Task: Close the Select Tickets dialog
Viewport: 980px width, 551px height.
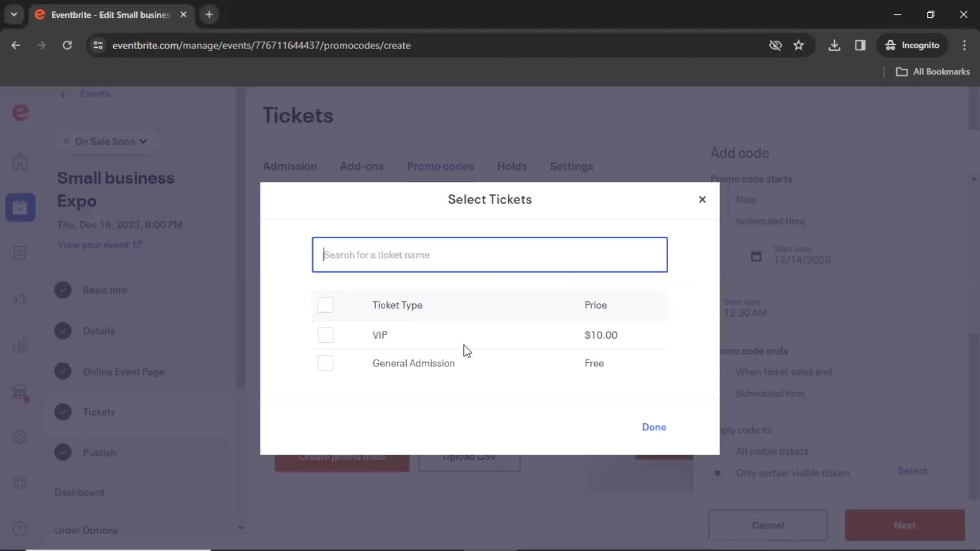Action: [702, 199]
